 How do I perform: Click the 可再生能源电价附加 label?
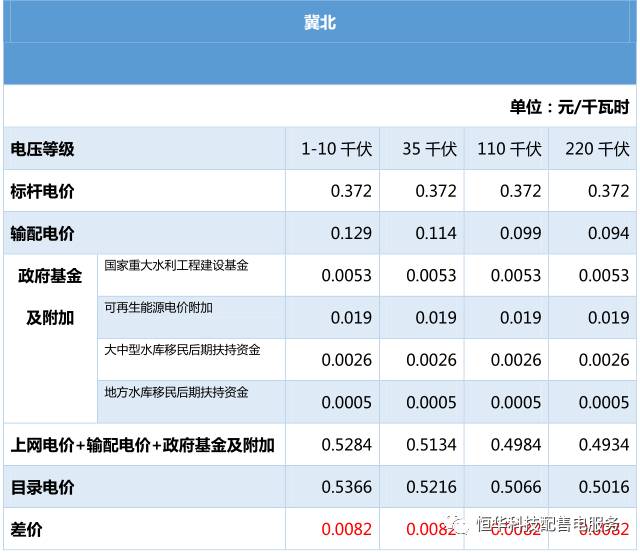click(158, 308)
